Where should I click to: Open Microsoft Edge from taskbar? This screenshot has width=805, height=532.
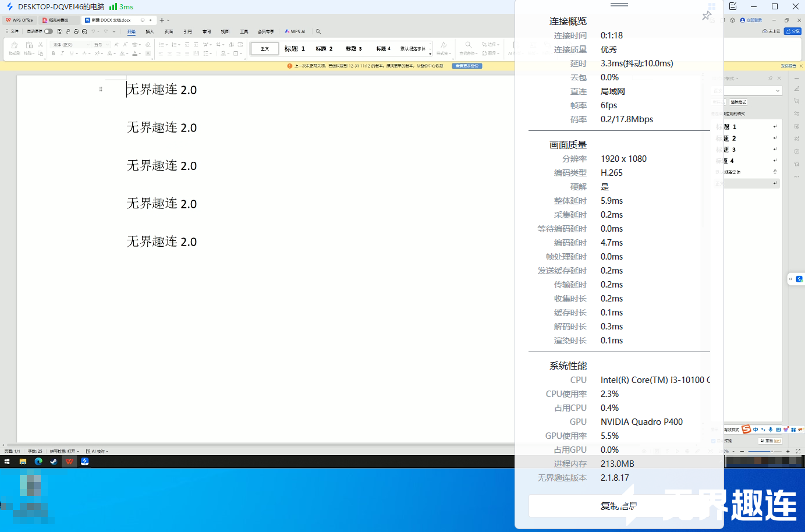point(38,462)
